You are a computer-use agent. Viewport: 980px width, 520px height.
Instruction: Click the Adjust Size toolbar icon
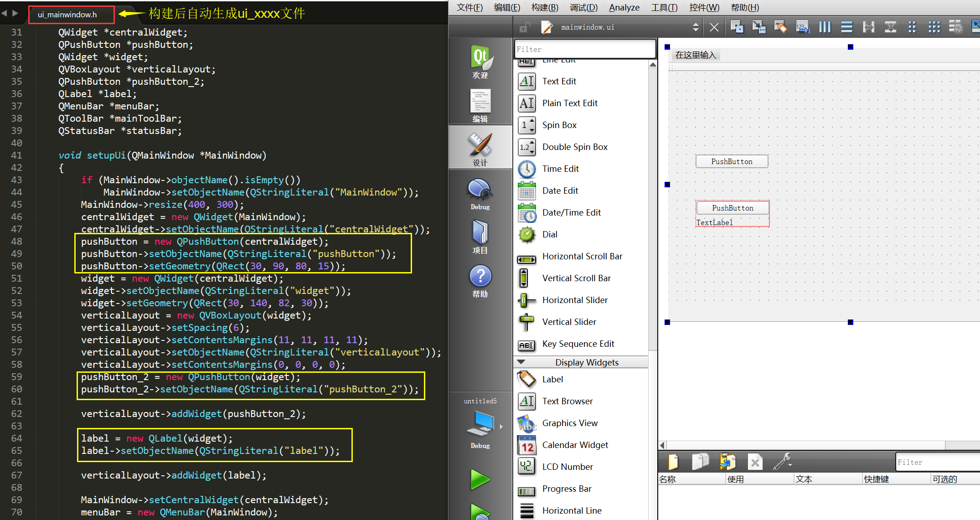pos(977,27)
